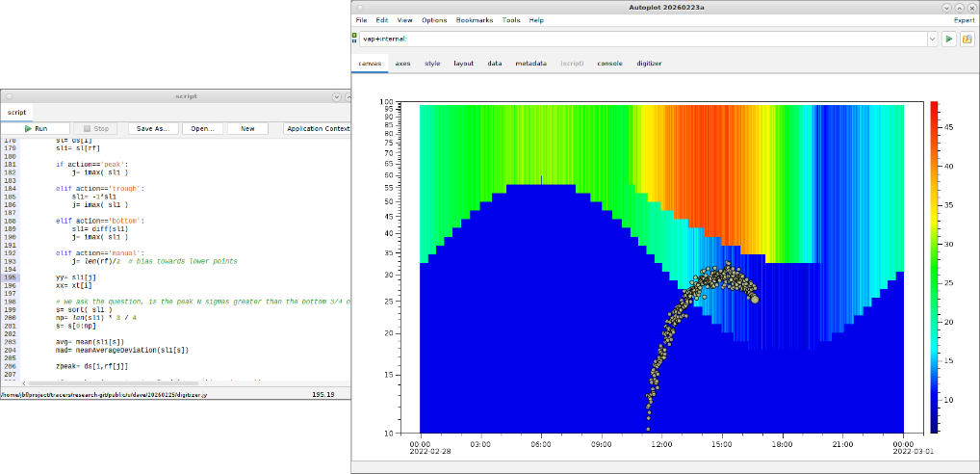Viewport: 980px width, 474px height.
Task: Open the file browser folder icon
Action: (x=967, y=39)
